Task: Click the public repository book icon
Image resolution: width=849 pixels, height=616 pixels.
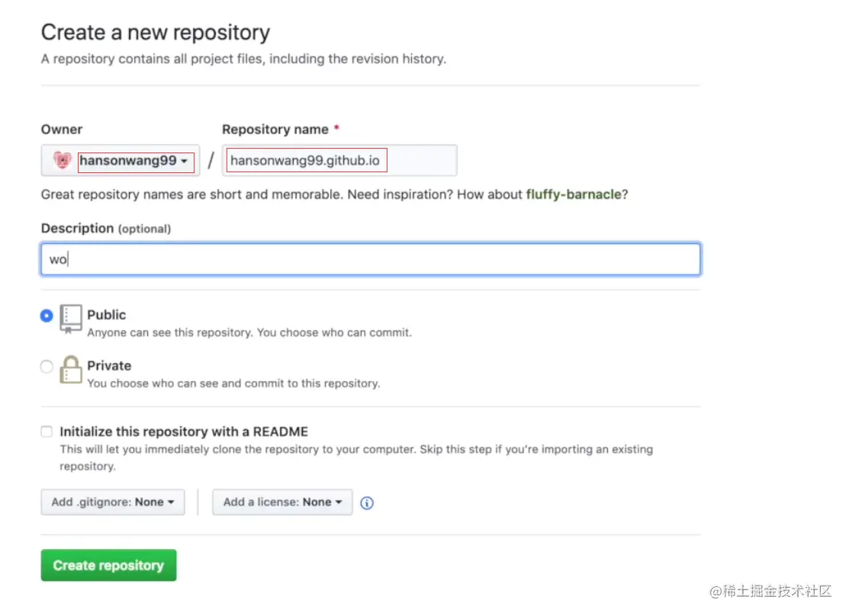Action: 70,319
